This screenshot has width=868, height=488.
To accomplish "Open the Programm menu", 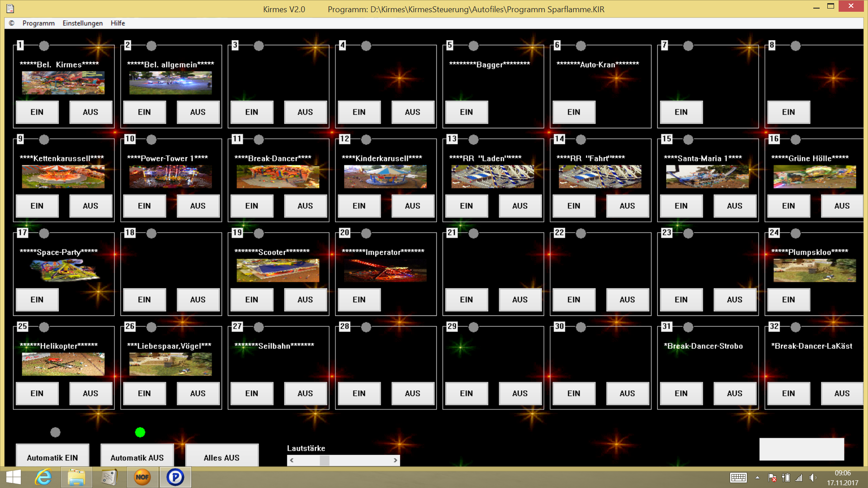I will click(39, 23).
